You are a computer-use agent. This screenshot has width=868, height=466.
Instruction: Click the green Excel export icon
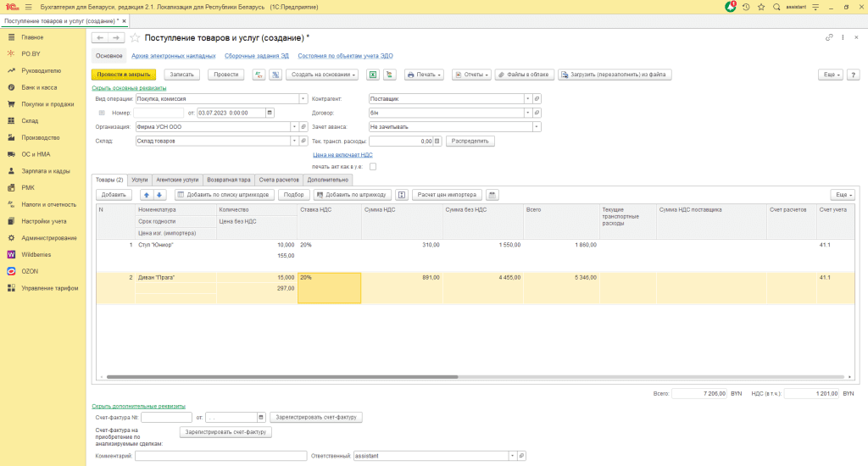(x=373, y=75)
